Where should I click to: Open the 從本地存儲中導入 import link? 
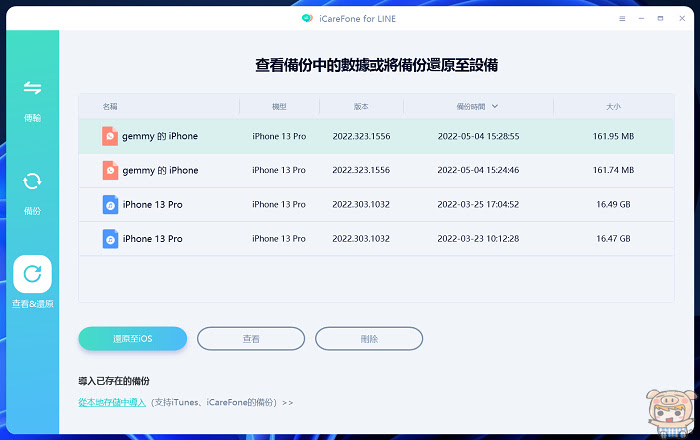click(112, 403)
